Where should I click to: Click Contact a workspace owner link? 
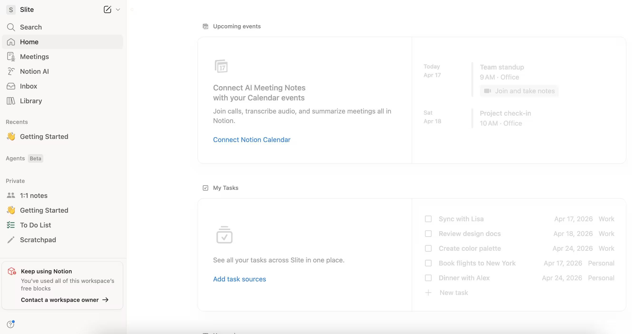click(59, 300)
